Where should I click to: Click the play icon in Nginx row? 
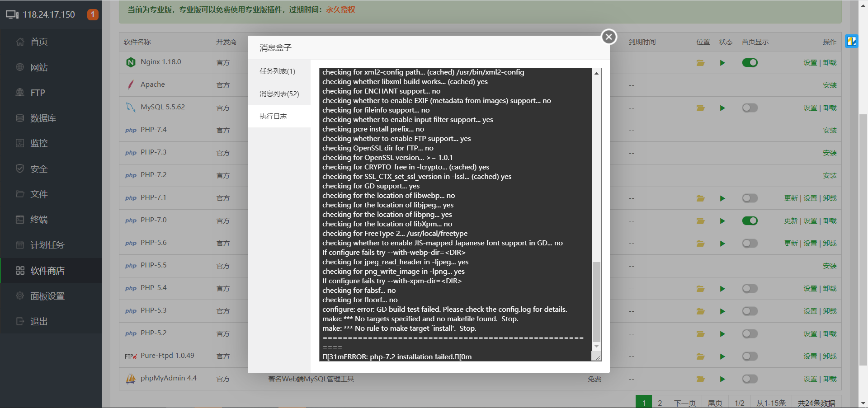pos(722,63)
